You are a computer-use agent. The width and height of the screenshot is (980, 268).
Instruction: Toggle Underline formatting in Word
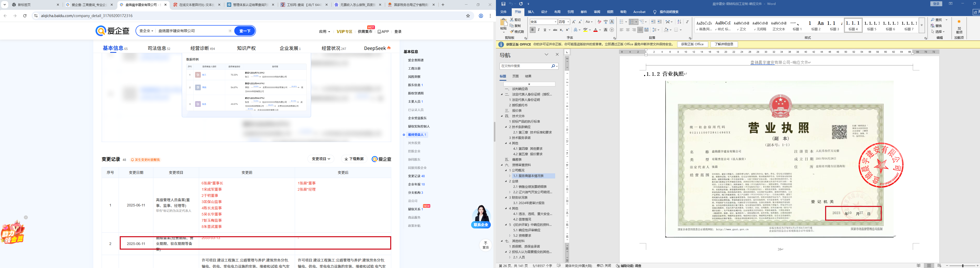545,30
